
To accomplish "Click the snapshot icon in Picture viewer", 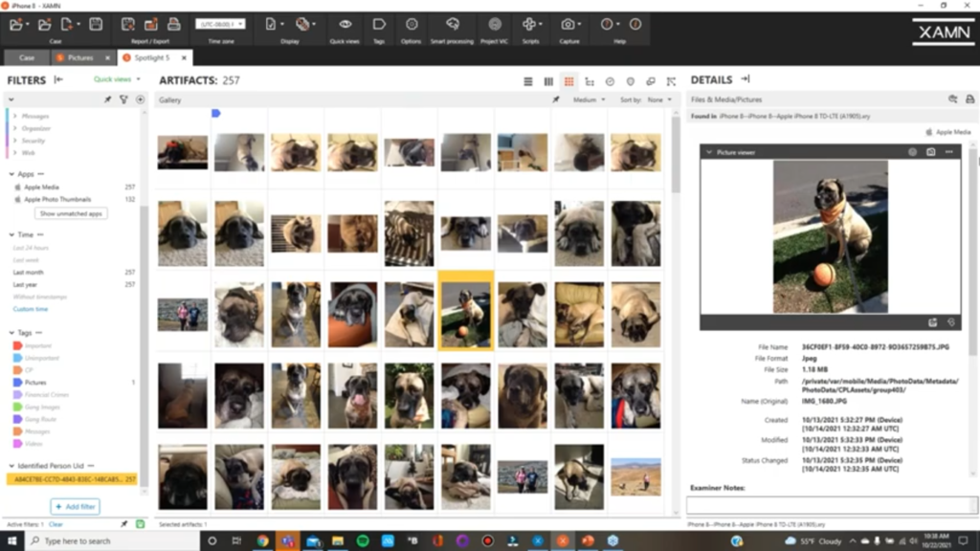I will pyautogui.click(x=930, y=152).
